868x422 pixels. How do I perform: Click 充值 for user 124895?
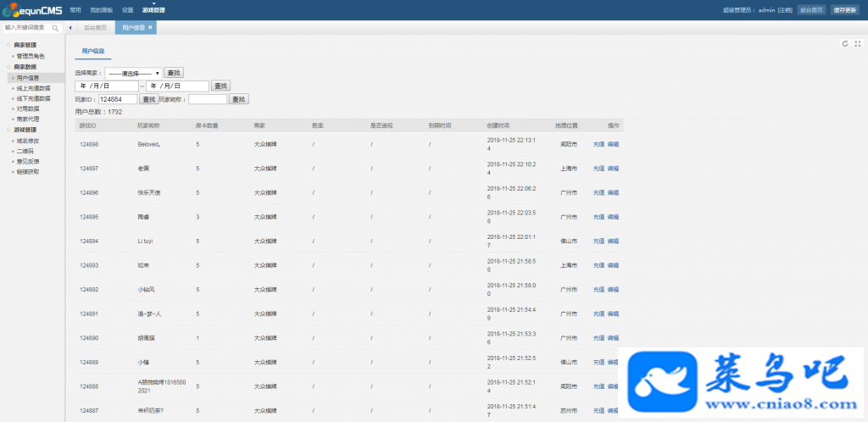[x=598, y=217]
